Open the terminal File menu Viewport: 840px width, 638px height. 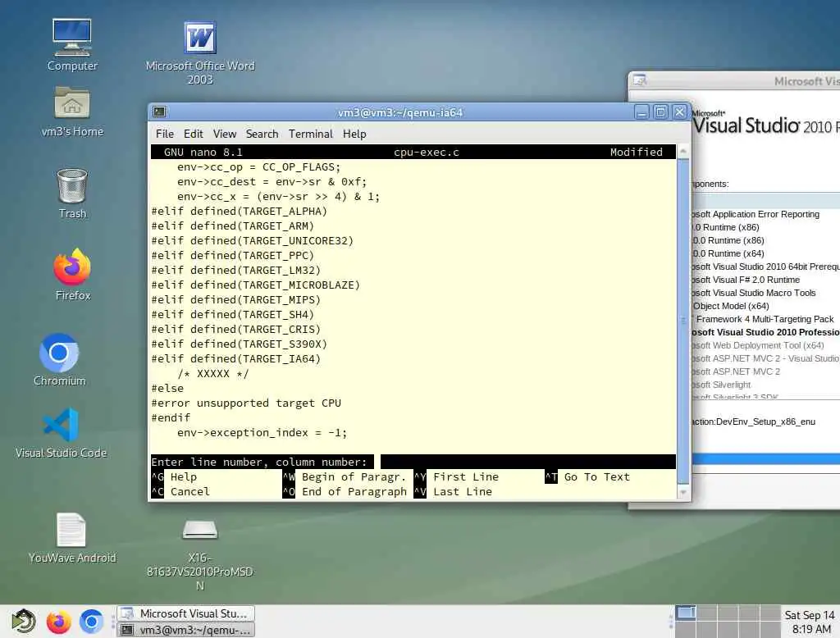tap(164, 134)
